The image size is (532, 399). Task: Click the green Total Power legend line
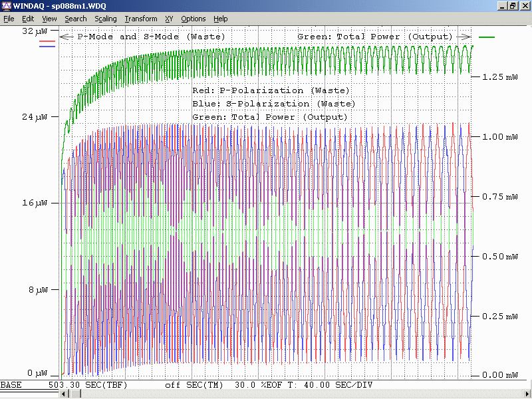tap(487, 38)
